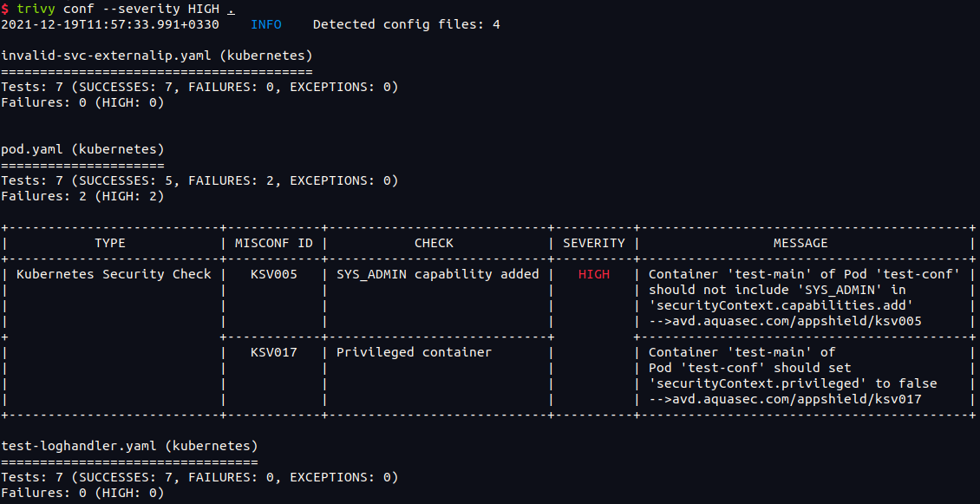Select the KSV005 misconfiguration ID

click(x=274, y=274)
